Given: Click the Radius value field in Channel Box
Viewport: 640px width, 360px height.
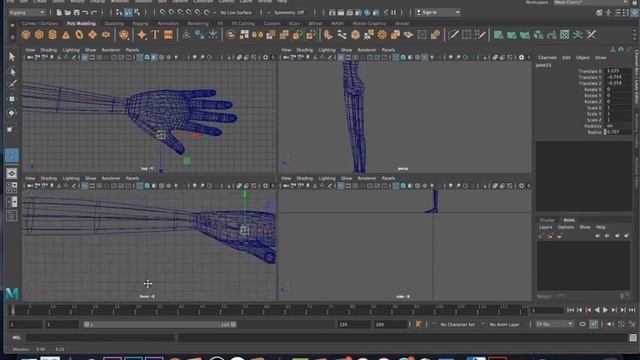Looking at the screenshot, I should click(618, 132).
